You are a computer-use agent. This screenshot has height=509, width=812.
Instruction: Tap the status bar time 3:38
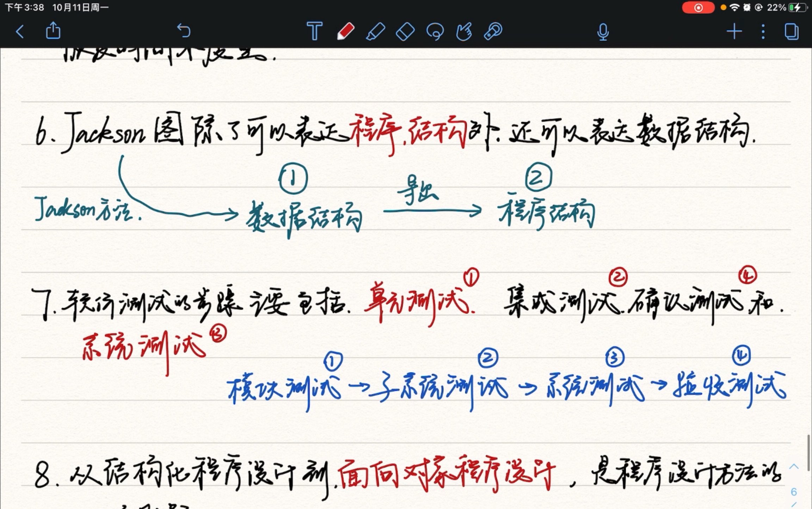click(x=24, y=7)
